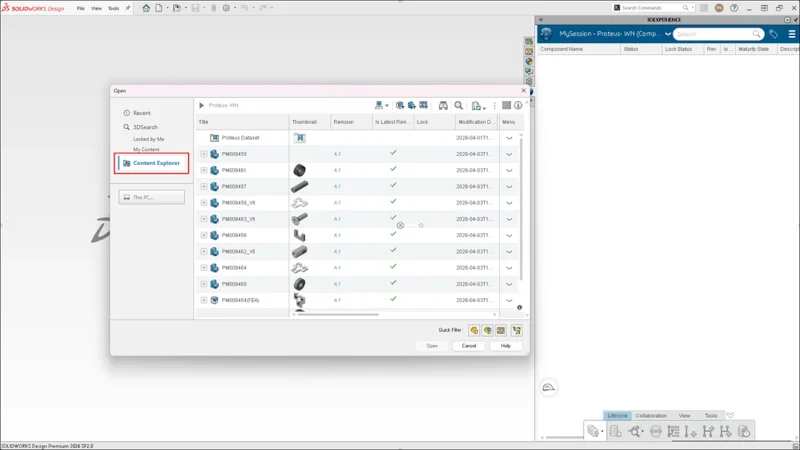The image size is (800, 450).
Task: Switch to the Lifecycle tab
Action: (617, 416)
